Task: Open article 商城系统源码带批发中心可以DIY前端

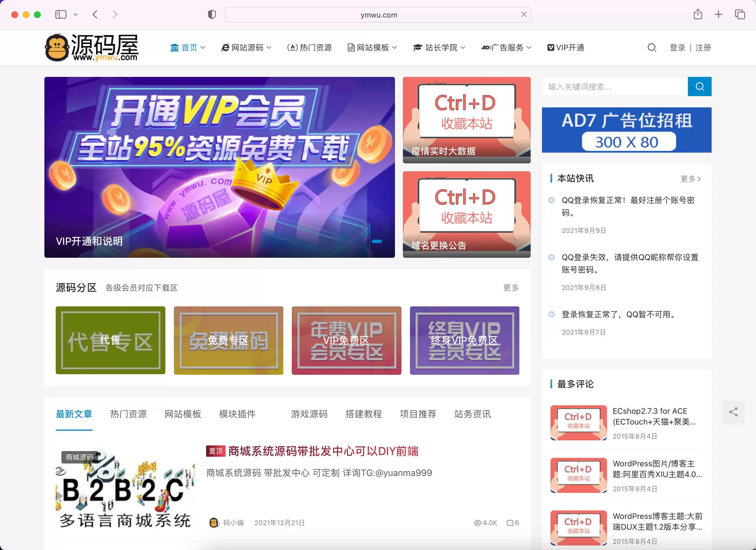Action: [323, 451]
